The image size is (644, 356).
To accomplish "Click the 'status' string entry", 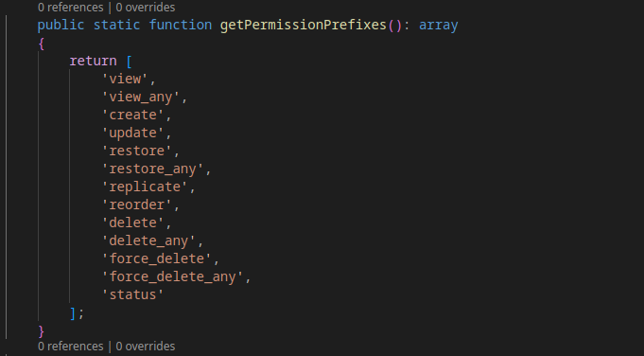I will [x=132, y=294].
